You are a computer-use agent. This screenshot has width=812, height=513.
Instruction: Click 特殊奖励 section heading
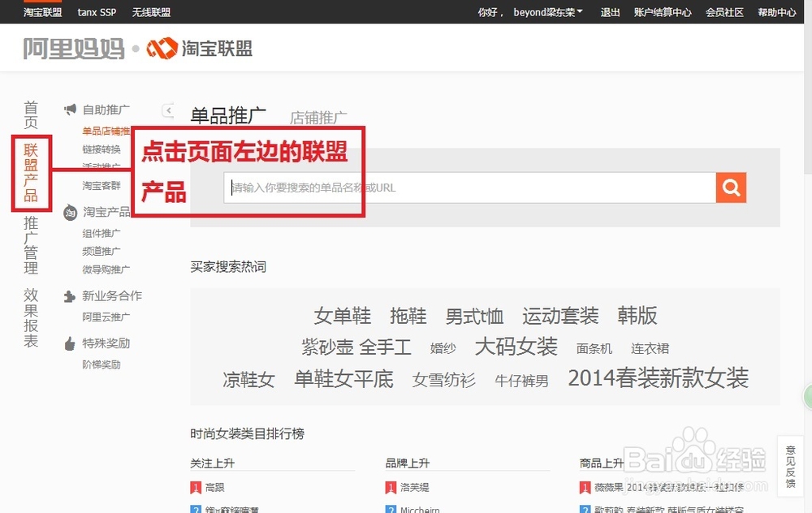click(x=106, y=343)
